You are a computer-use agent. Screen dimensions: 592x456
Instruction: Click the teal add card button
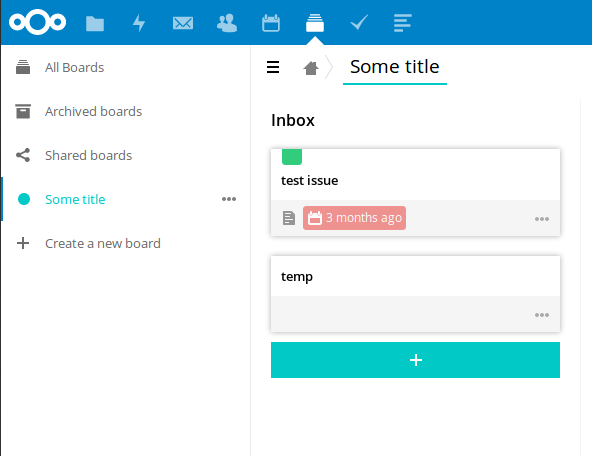point(415,360)
